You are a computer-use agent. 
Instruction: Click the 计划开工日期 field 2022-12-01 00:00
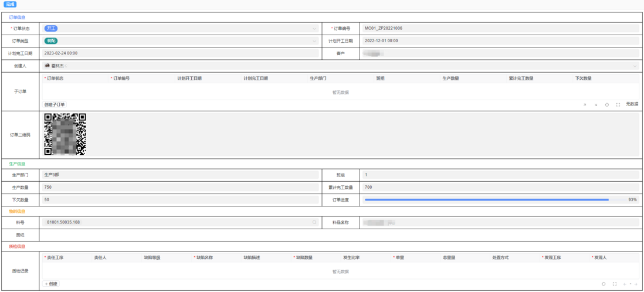tap(501, 41)
